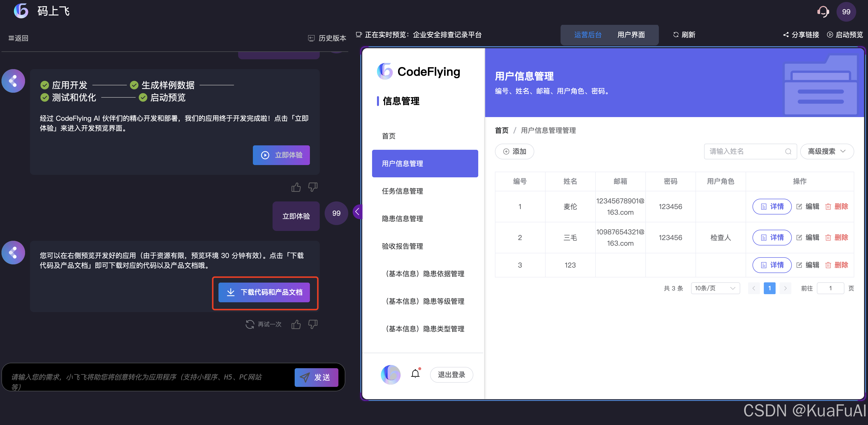Click the search magnifier in name field

788,152
